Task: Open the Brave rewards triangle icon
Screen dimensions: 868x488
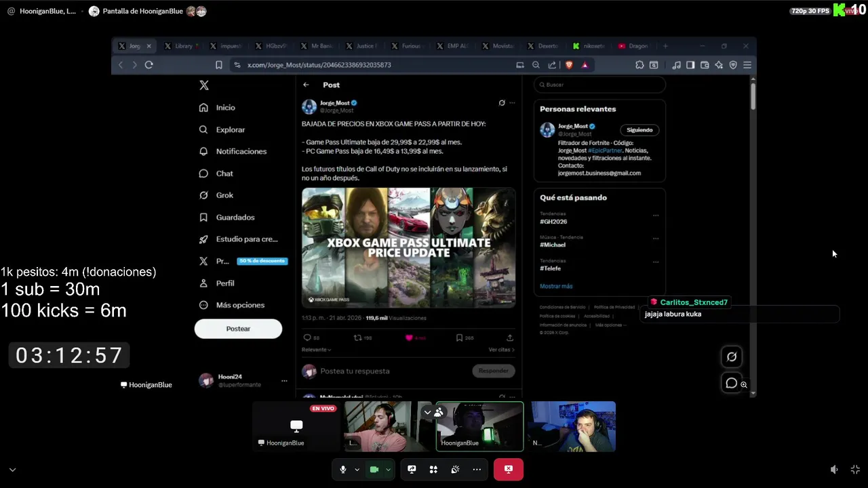Action: click(585, 65)
